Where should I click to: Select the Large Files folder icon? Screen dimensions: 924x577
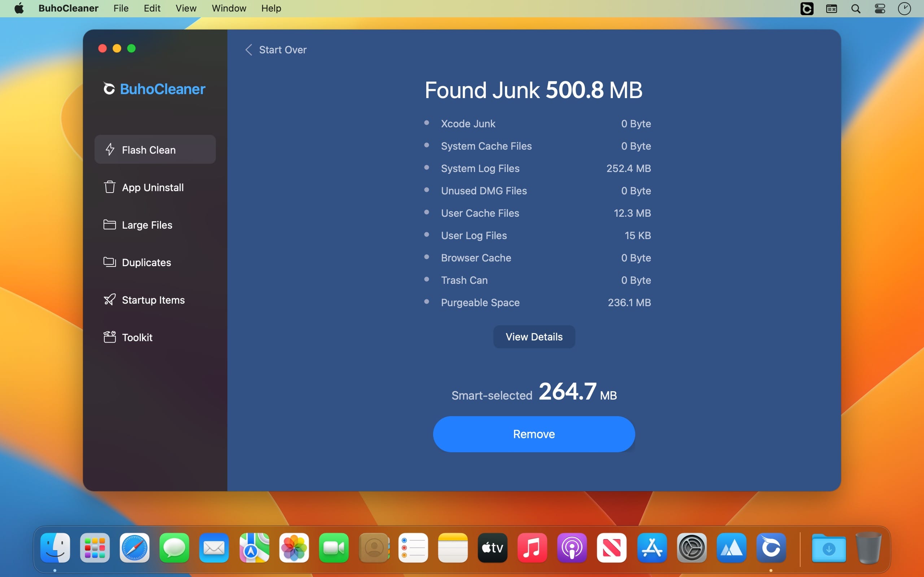tap(110, 225)
